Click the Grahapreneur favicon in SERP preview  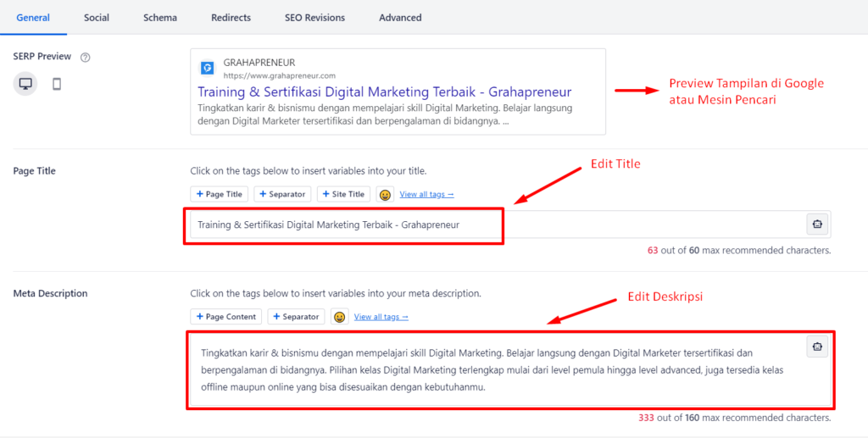click(x=207, y=68)
